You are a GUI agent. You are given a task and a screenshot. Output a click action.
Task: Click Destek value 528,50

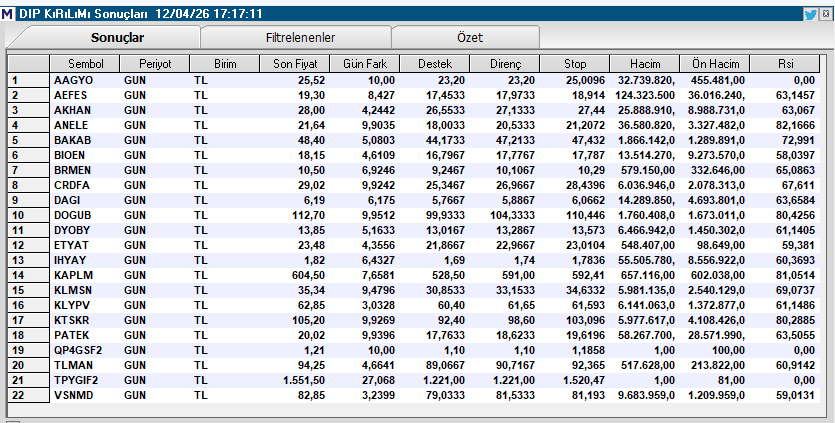click(x=448, y=275)
